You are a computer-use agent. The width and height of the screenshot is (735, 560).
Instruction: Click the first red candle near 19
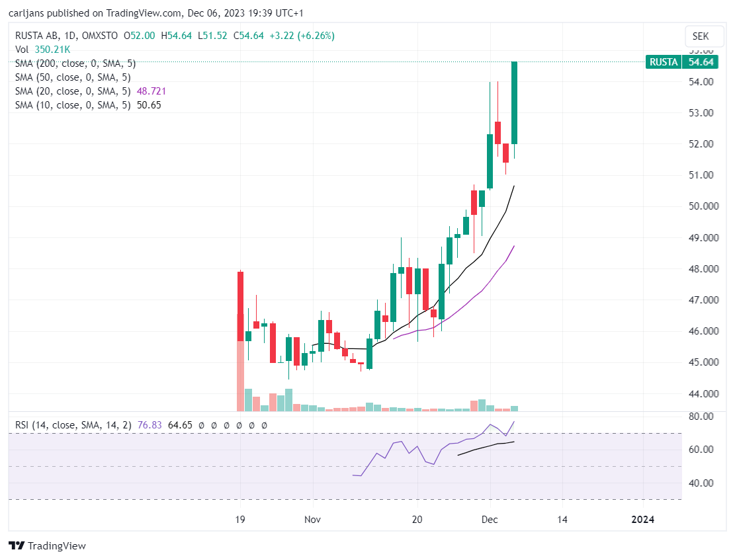(240, 307)
